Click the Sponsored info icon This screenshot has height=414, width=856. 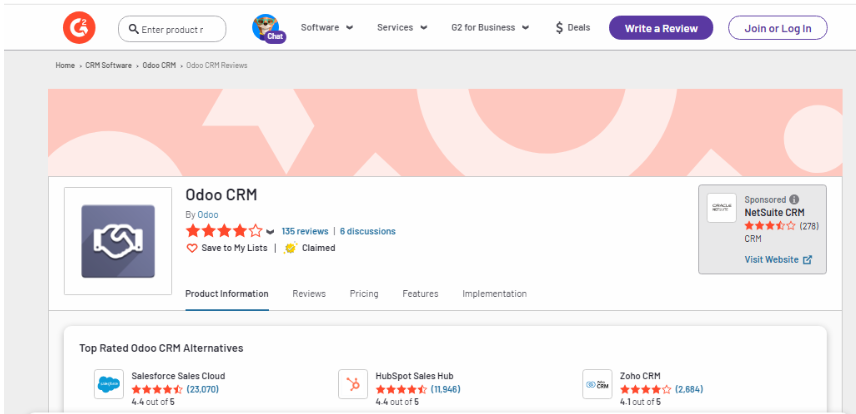click(x=794, y=199)
